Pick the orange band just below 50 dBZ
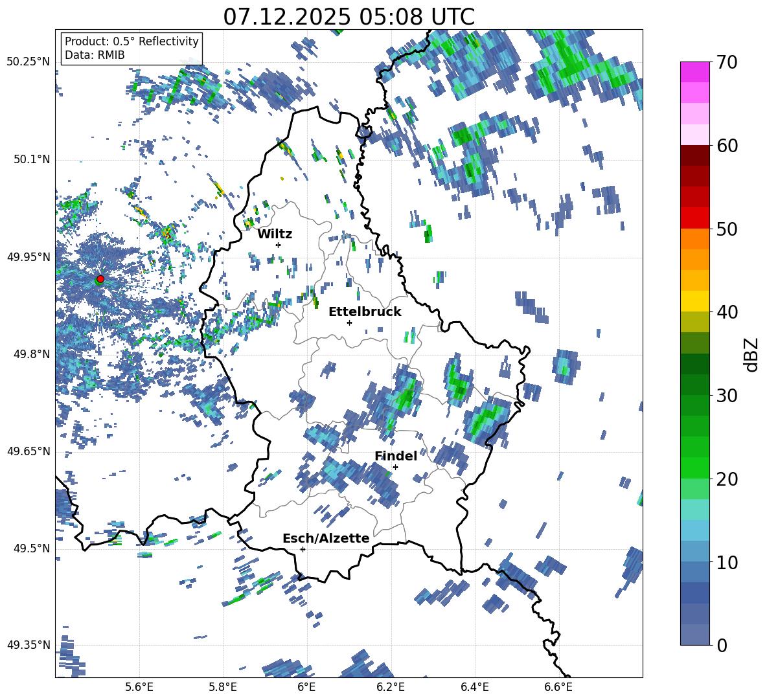This screenshot has width=767, height=700. tap(694, 238)
